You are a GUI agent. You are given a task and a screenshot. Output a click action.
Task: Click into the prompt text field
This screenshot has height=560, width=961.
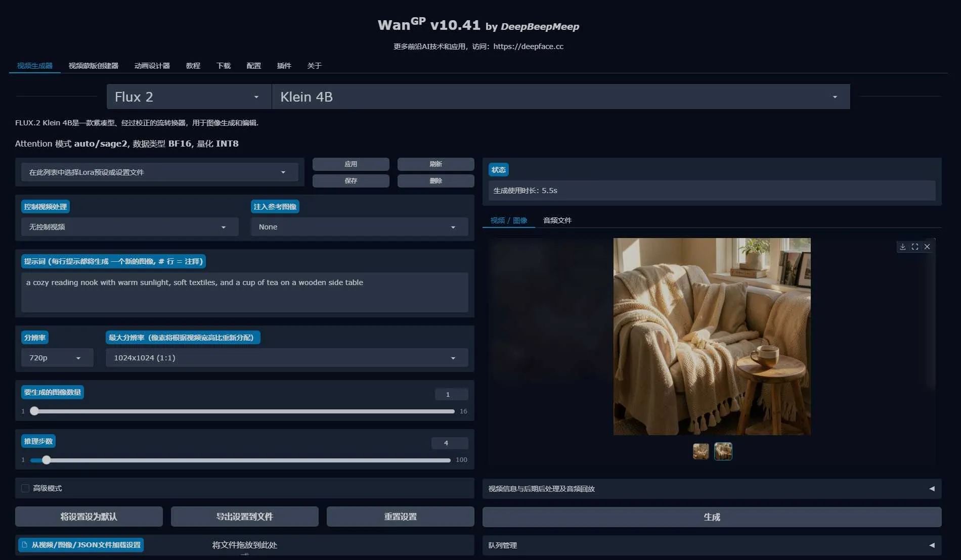pyautogui.click(x=244, y=292)
